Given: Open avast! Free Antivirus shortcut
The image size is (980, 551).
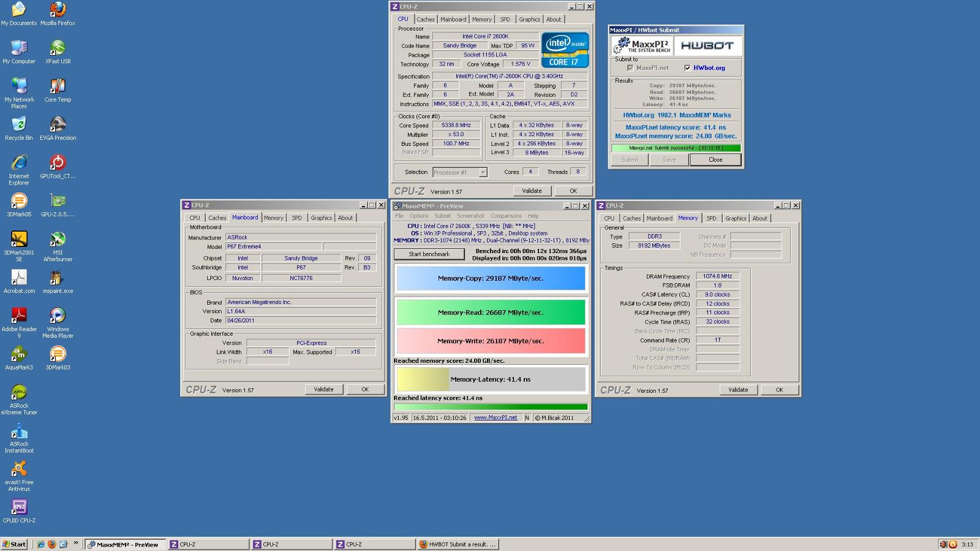Looking at the screenshot, I should pyautogui.click(x=18, y=476).
